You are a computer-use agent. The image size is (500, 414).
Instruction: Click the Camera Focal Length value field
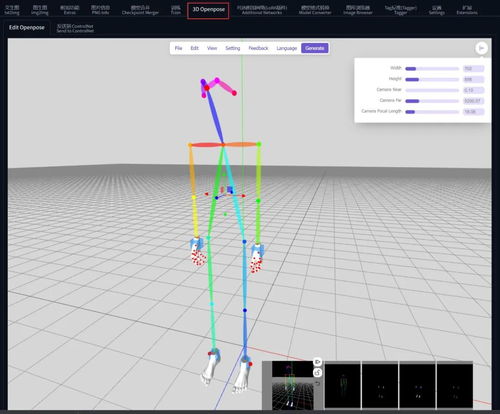[x=473, y=112]
